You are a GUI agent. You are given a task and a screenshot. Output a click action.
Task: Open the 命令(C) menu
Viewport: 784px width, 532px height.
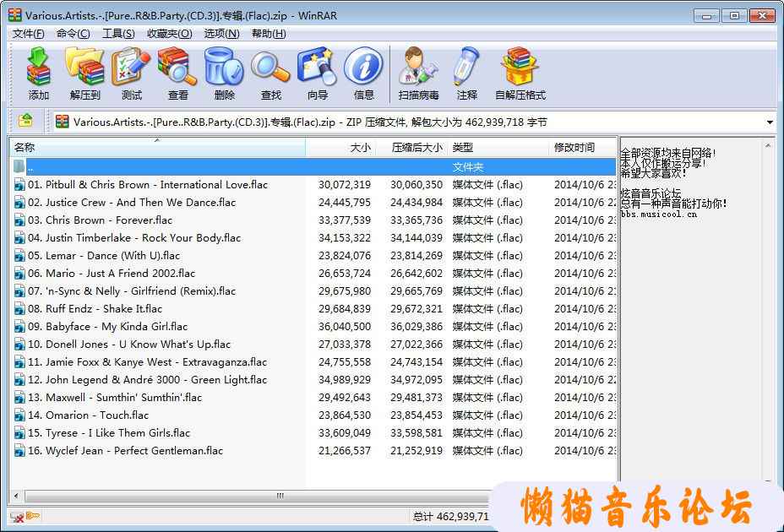(73, 34)
